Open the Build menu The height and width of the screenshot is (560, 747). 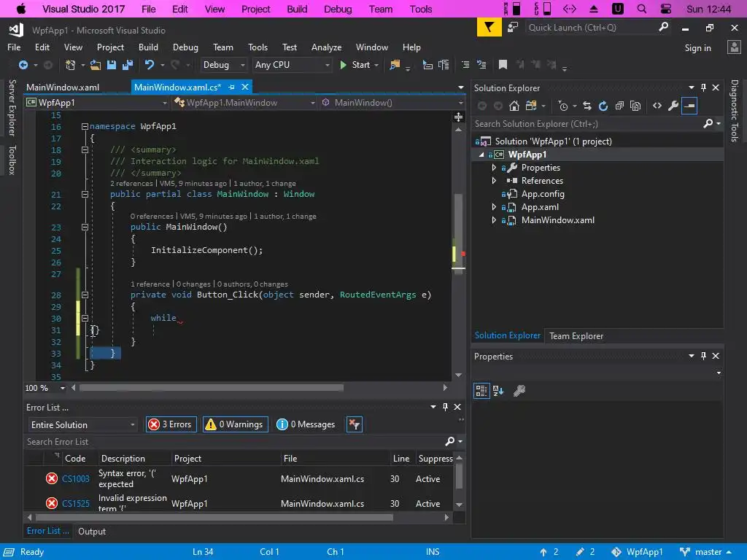pos(148,47)
